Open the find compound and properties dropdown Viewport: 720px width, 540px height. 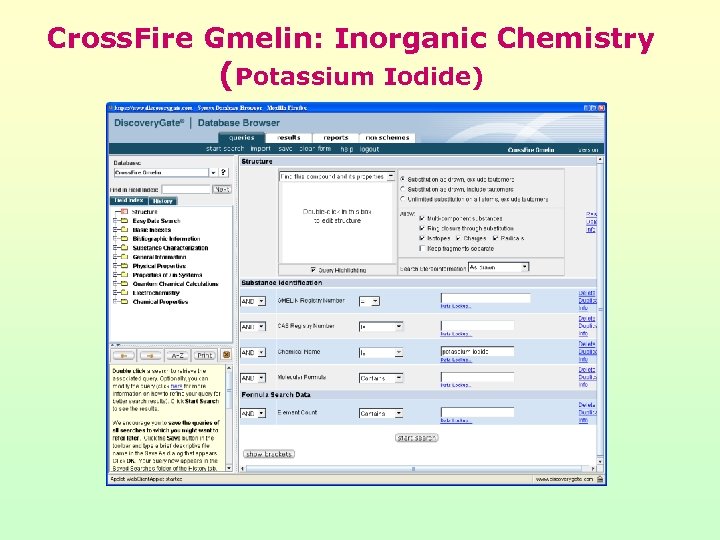tap(390, 176)
